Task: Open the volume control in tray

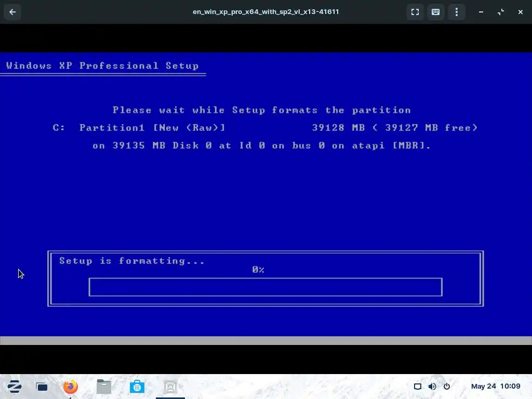Action: point(432,387)
